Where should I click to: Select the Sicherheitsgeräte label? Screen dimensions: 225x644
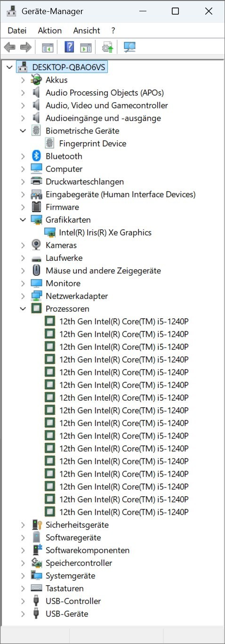coord(77,525)
